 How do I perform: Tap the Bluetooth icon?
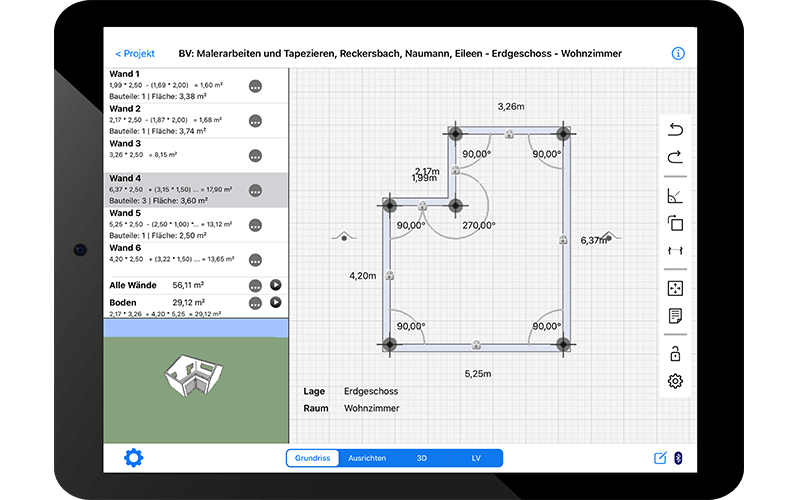pyautogui.click(x=678, y=458)
